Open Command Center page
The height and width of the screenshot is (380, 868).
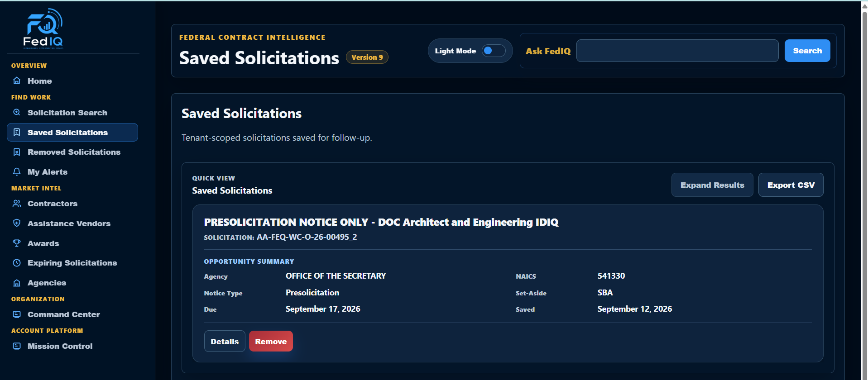(72, 314)
